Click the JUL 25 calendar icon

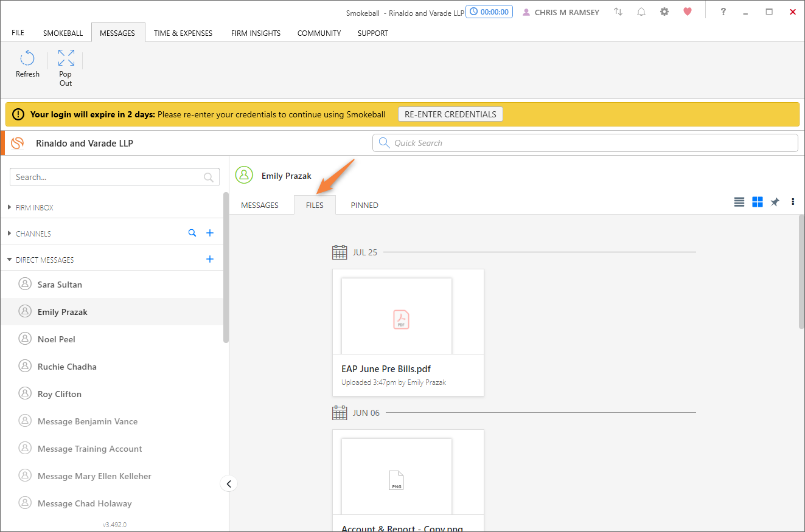click(x=340, y=252)
